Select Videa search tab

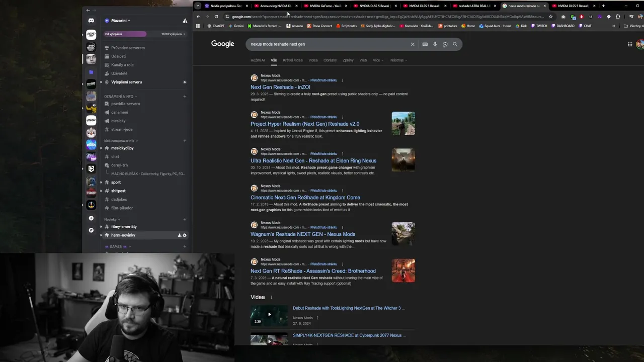313,60
